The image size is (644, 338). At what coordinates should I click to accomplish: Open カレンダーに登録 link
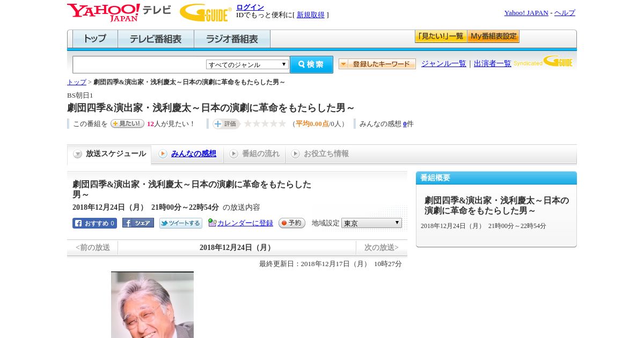click(x=245, y=223)
